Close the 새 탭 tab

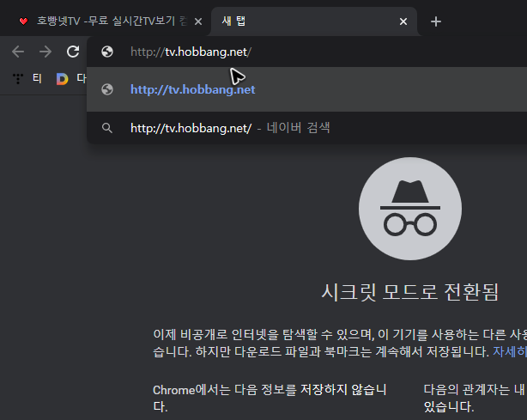tap(403, 21)
